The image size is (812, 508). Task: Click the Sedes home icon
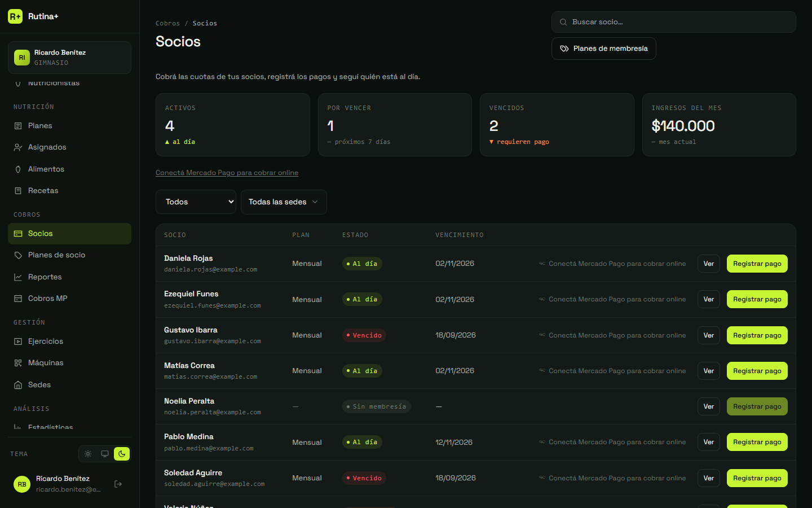coord(18,385)
